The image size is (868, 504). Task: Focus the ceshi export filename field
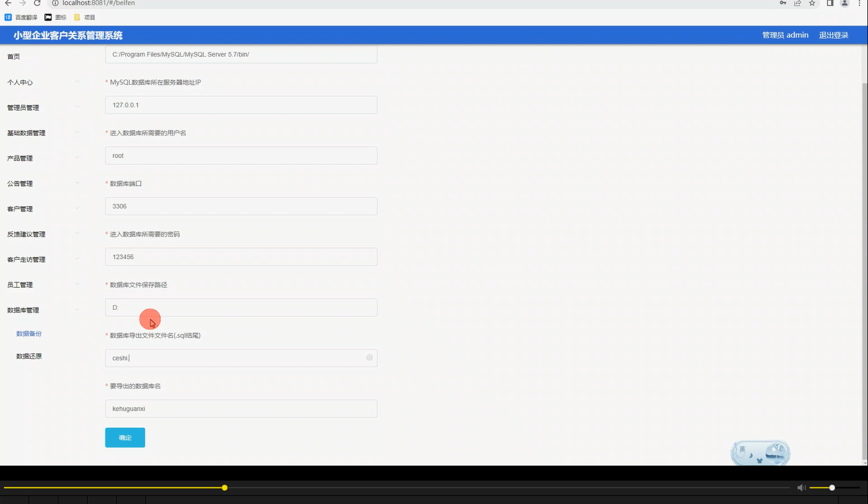point(241,358)
